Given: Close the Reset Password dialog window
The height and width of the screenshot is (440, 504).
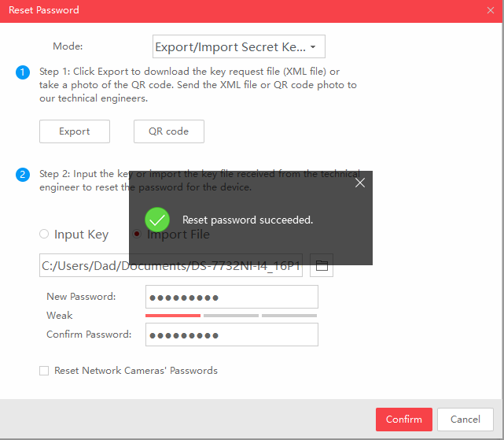Looking at the screenshot, I should tap(491, 10).
